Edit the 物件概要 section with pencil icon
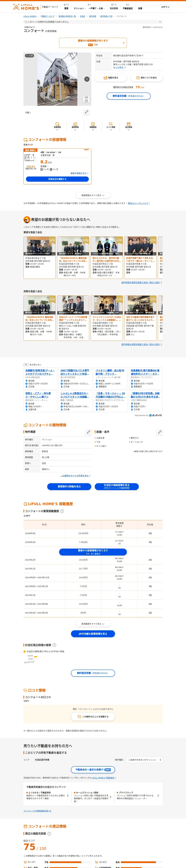 (x=89, y=432)
